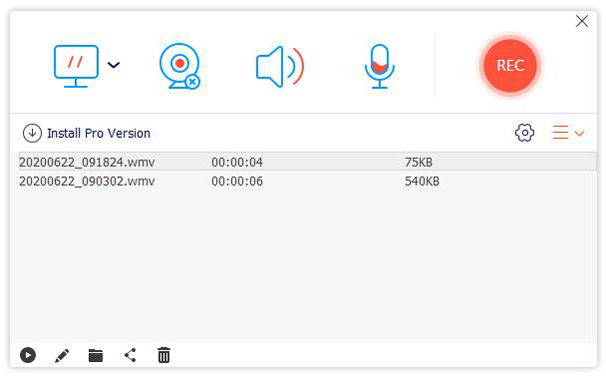Toggle the webcam recording on
606x376 pixels.
point(180,66)
